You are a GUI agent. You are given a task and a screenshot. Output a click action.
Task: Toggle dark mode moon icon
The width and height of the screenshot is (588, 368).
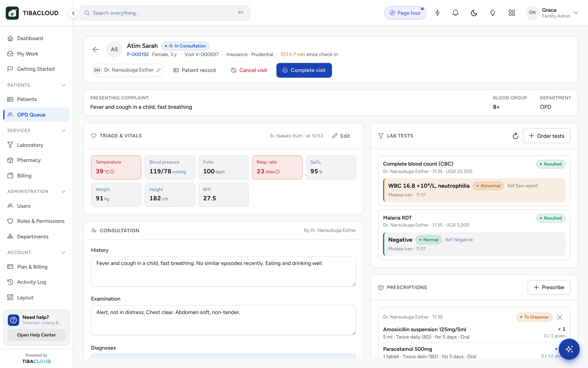click(474, 13)
